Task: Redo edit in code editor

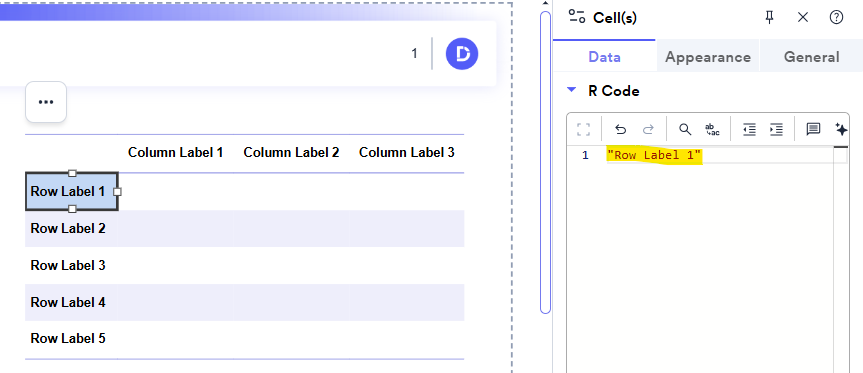Action: coord(648,129)
